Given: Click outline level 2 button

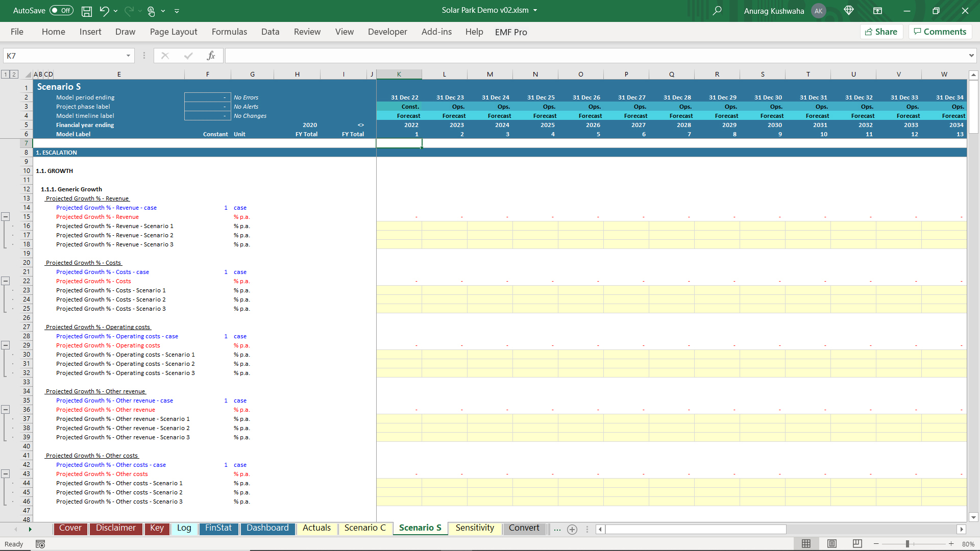Looking at the screenshot, I should [x=14, y=74].
